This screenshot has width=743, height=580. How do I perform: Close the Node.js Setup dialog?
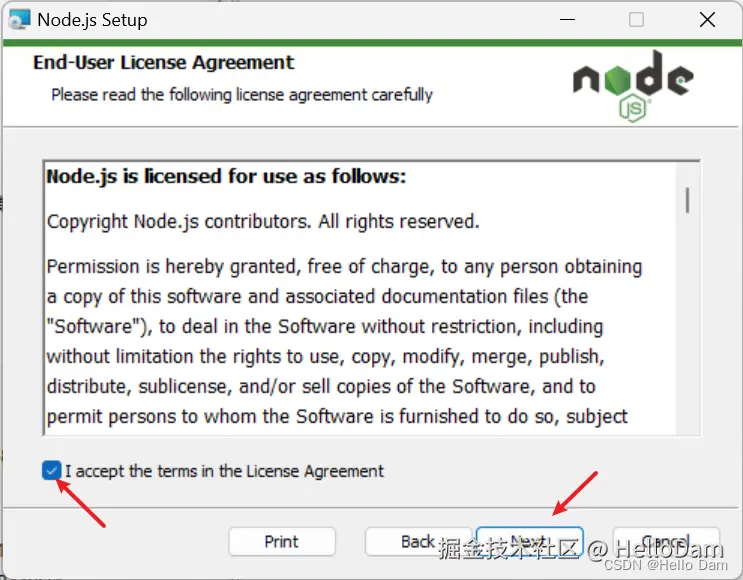707,20
